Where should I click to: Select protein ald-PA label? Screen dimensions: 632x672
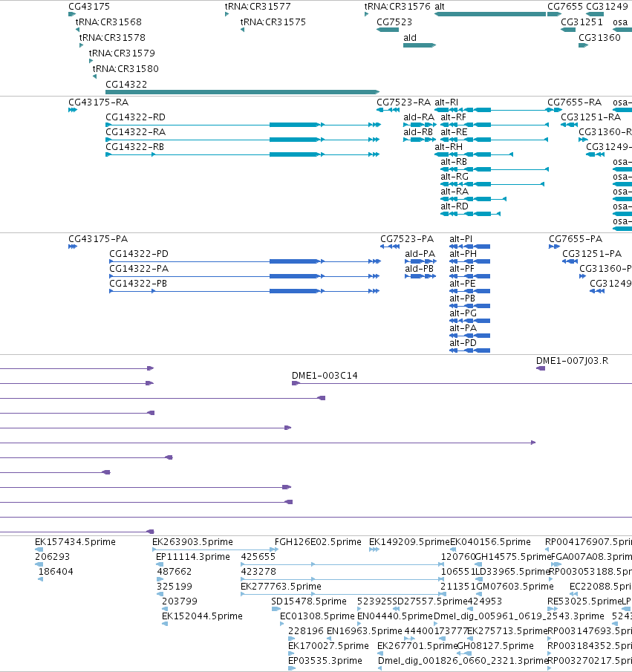420,254
